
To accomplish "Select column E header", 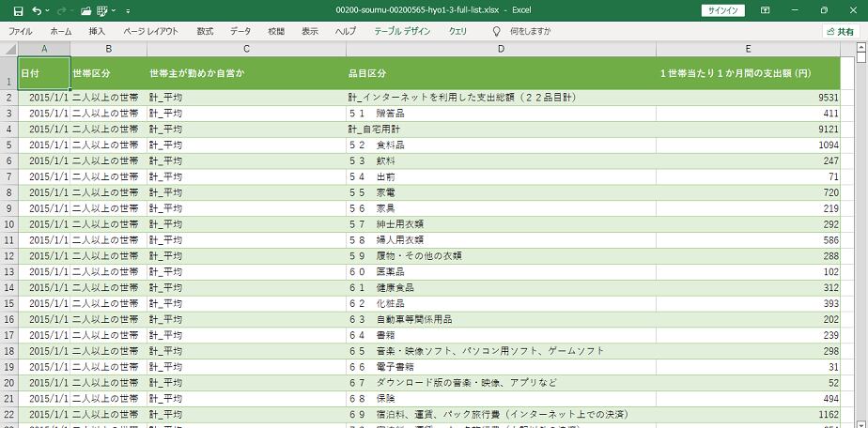I will [748, 49].
